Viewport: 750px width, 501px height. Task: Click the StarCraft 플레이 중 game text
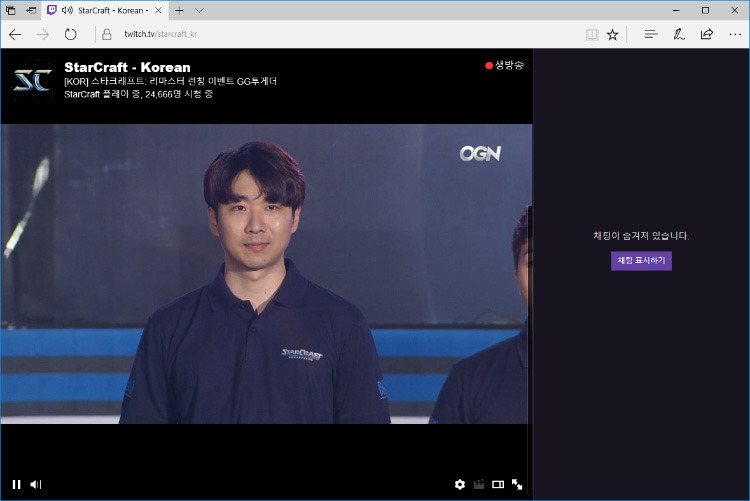[103, 94]
